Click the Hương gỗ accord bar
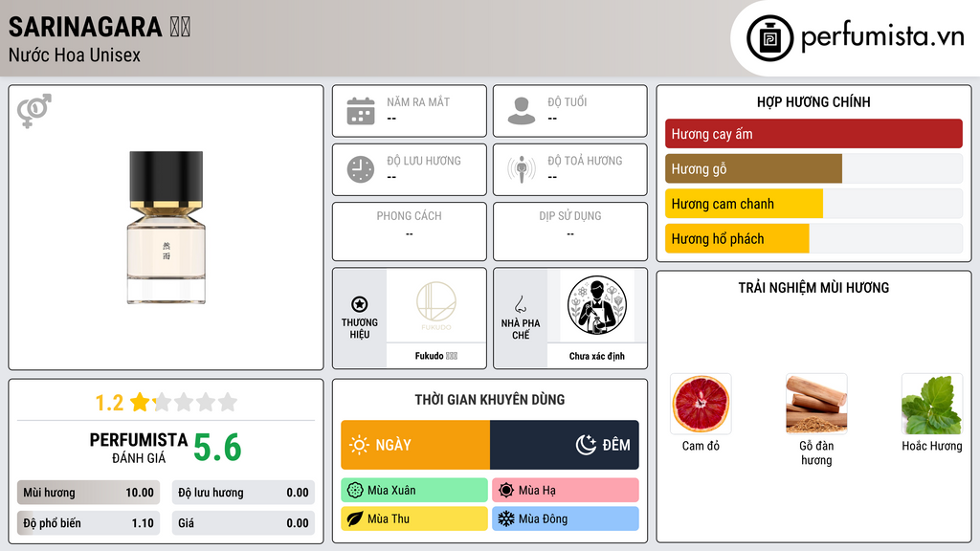Viewport: 980px width, 551px height. click(813, 168)
